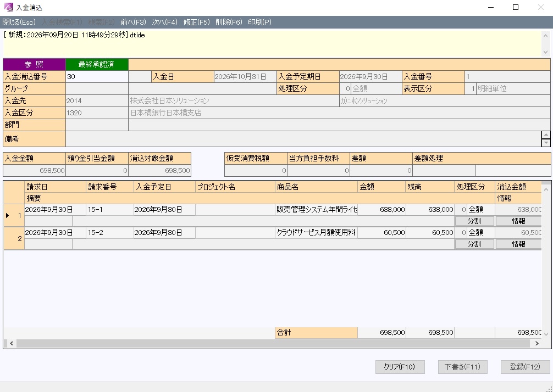Click bank name 日本橋銀行日本橋支店
Screen dimensions: 553x392
tap(339, 113)
